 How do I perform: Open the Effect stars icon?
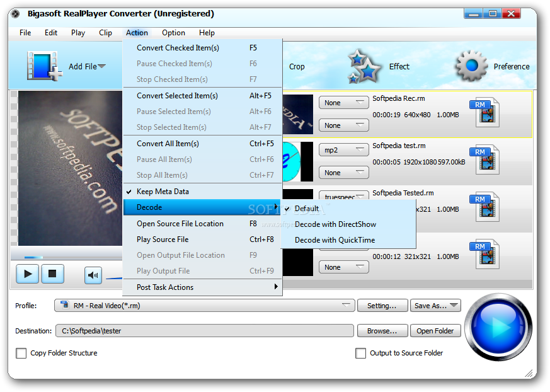click(364, 66)
